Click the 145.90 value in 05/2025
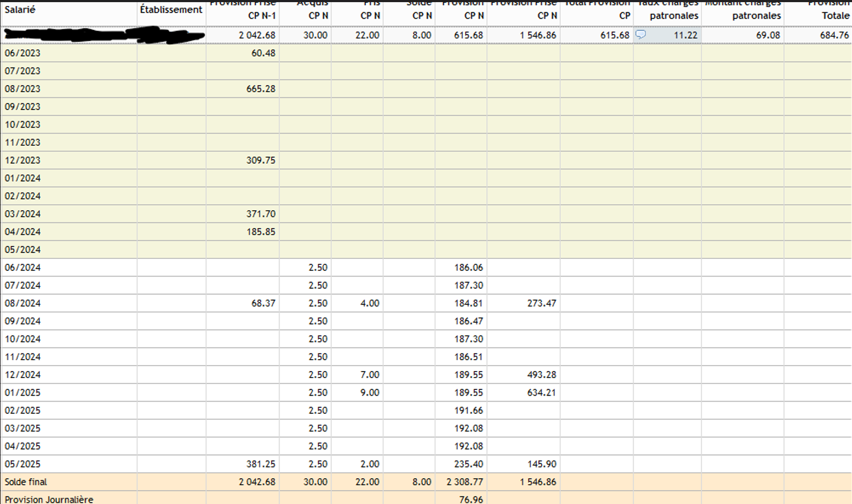The height and width of the screenshot is (504, 852). (542, 464)
